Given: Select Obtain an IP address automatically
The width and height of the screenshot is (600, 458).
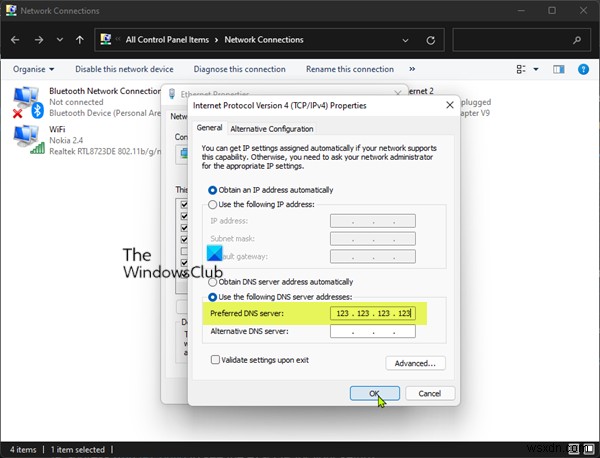Looking at the screenshot, I should (212, 190).
